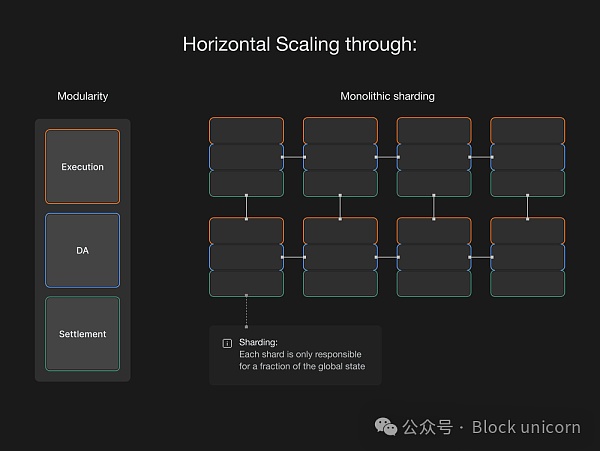
Task: Select orange layer of first top-row shard
Action: (246, 130)
